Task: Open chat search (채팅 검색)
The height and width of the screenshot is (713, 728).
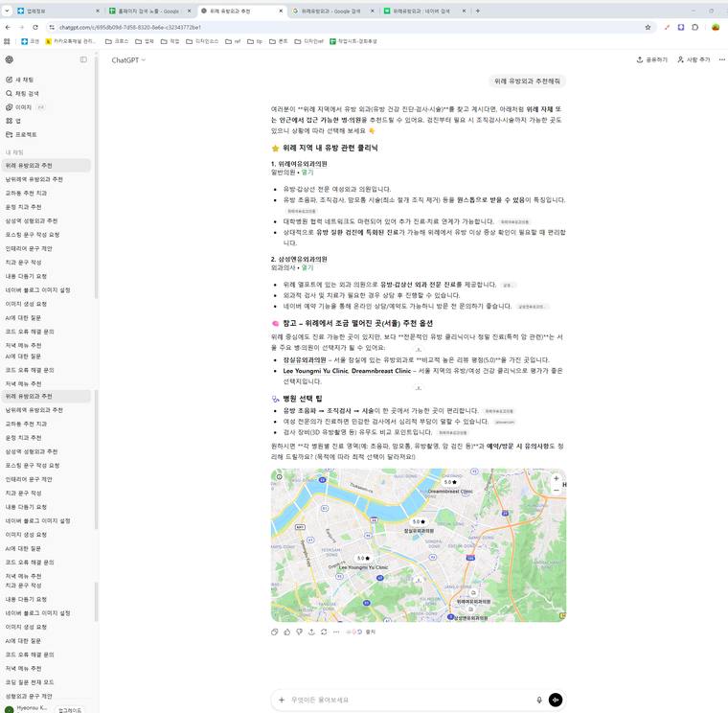Action: tap(22, 93)
